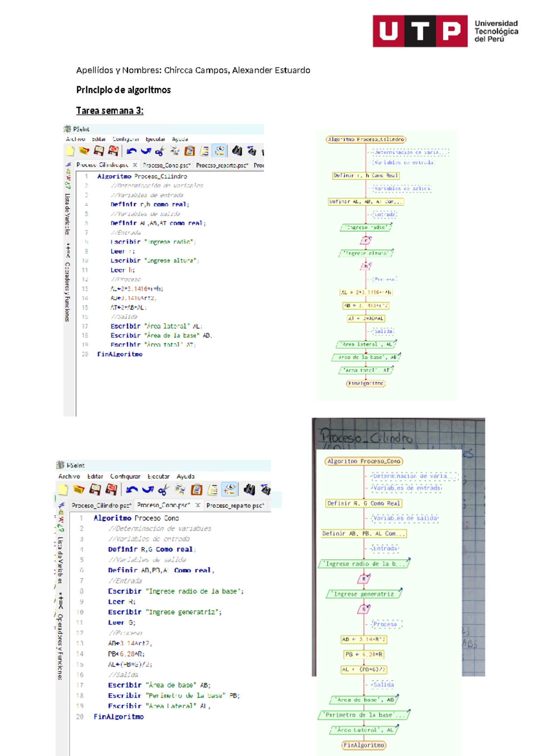Expand Lista de Variables panel in Cilindro window
Viewport: 535px width, 756px height.
click(x=67, y=213)
